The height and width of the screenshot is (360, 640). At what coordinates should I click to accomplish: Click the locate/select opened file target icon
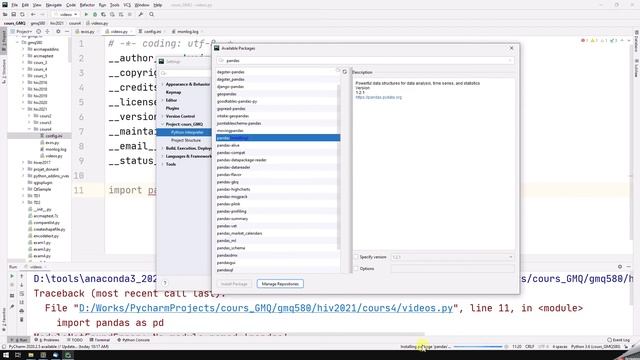point(39,31)
